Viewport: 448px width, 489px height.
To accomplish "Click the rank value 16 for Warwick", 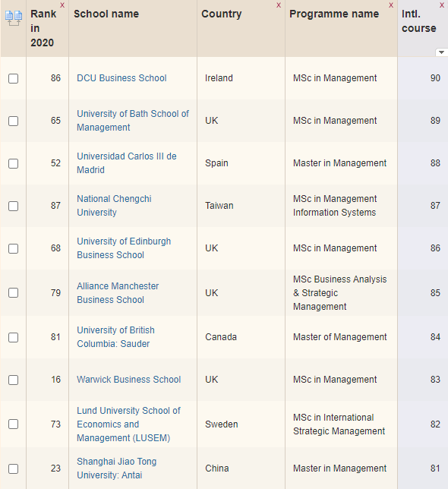I will (x=55, y=379).
